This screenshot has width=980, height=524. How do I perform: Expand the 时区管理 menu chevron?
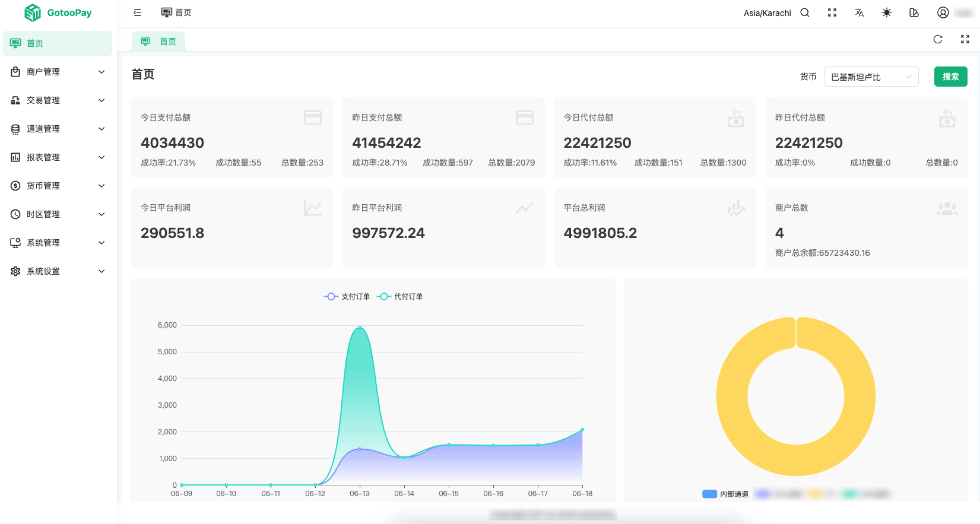(x=102, y=214)
